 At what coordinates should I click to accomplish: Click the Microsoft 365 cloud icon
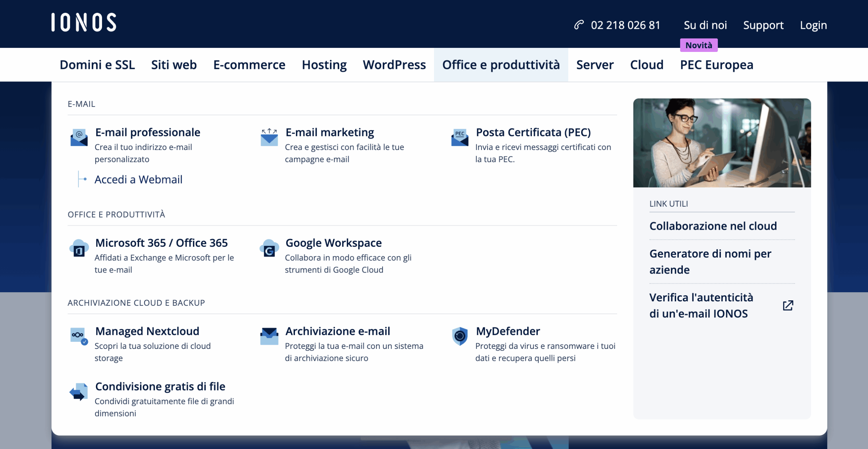tap(79, 248)
